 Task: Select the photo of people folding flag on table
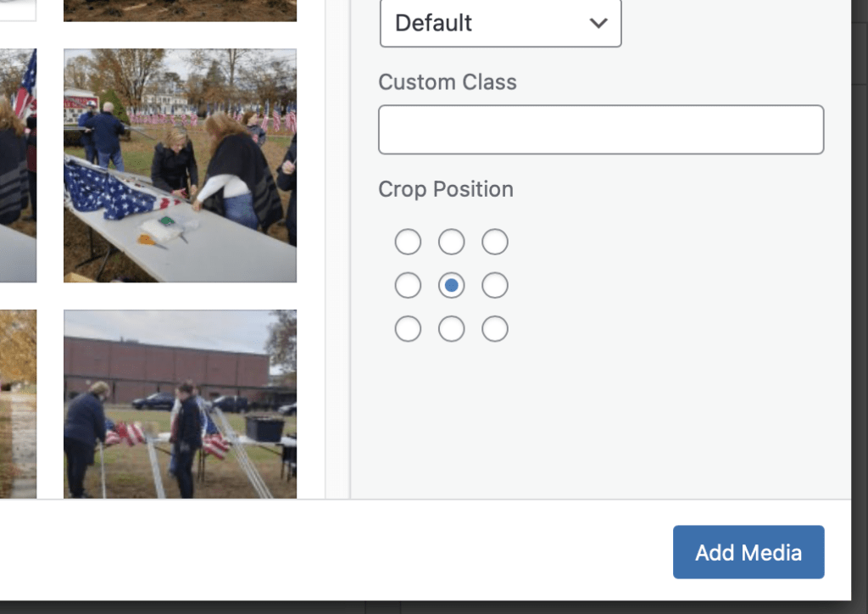180,165
